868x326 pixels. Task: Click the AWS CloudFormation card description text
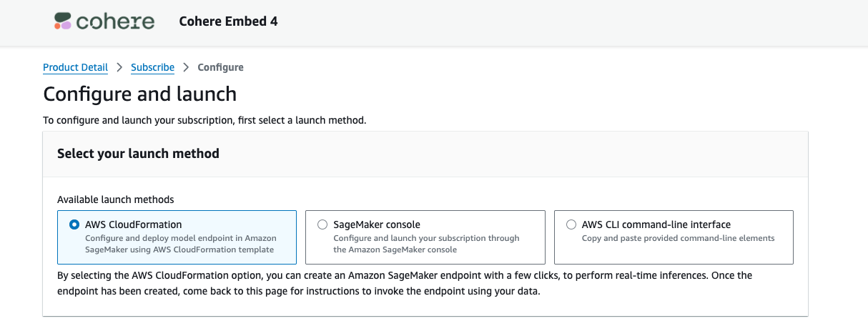[x=180, y=244]
